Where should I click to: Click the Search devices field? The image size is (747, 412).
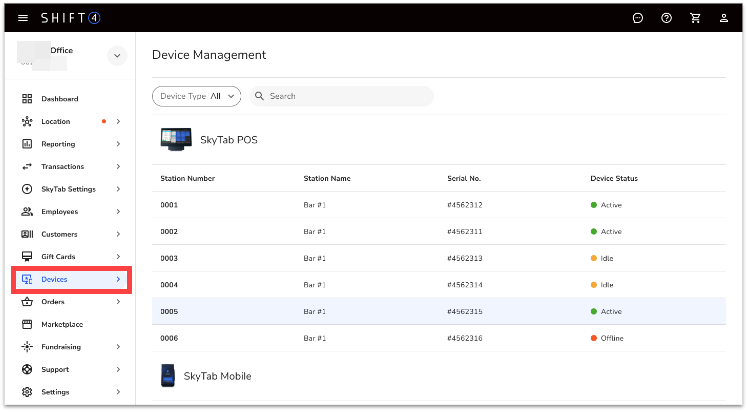[345, 96]
